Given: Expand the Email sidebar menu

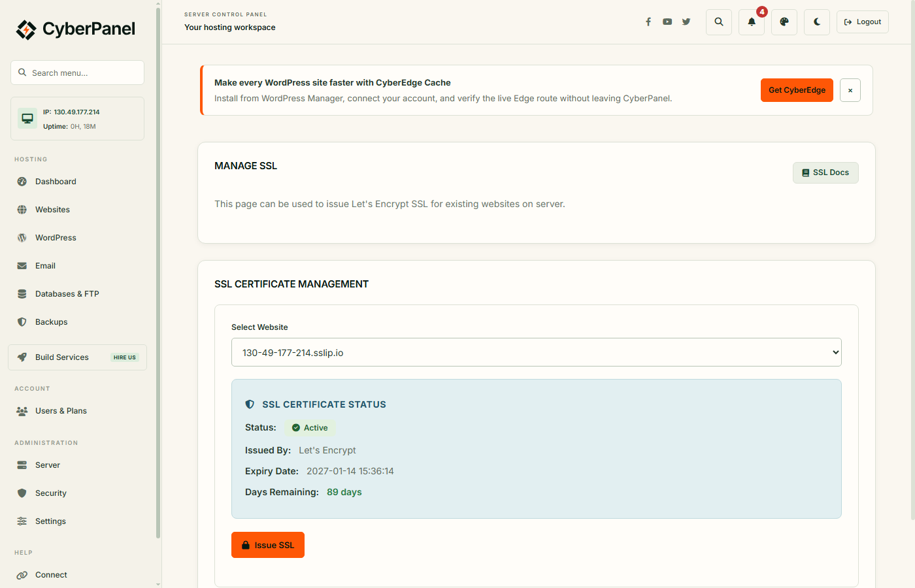Looking at the screenshot, I should point(77,266).
